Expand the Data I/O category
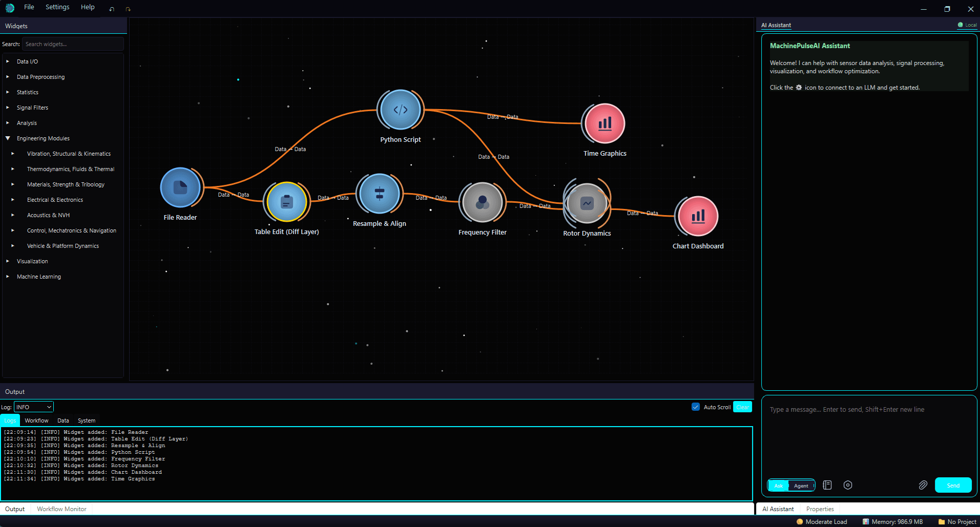Viewport: 980px width, 527px height. point(8,61)
